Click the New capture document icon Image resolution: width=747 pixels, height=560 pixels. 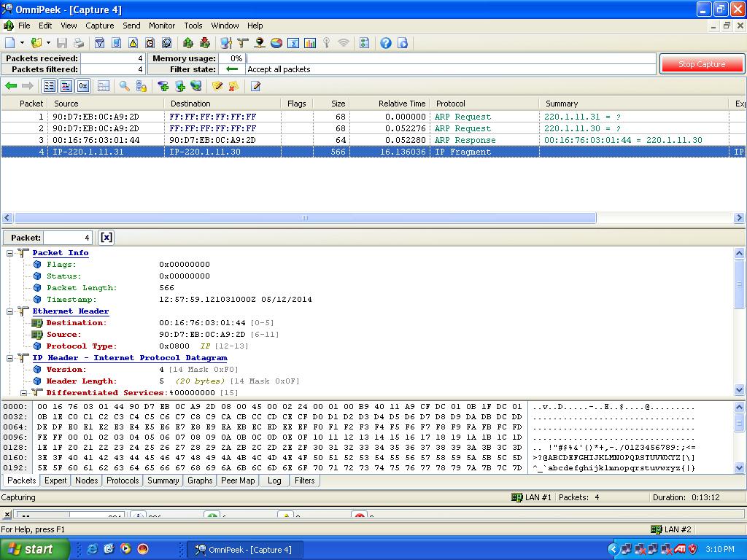coord(9,43)
